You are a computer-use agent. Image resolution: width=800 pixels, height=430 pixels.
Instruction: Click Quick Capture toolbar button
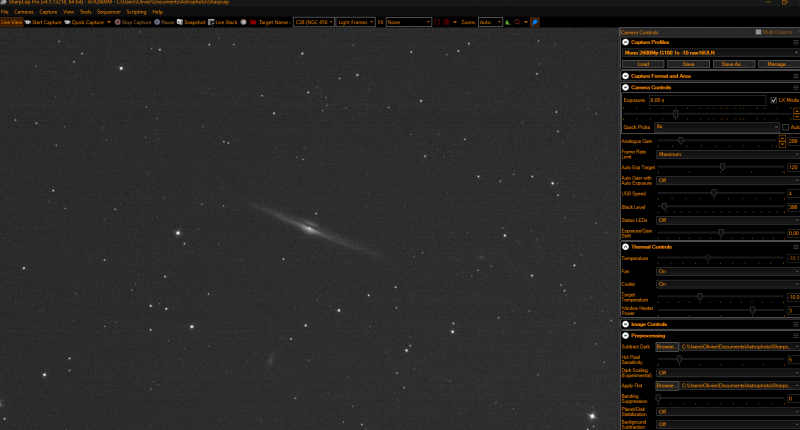point(84,22)
